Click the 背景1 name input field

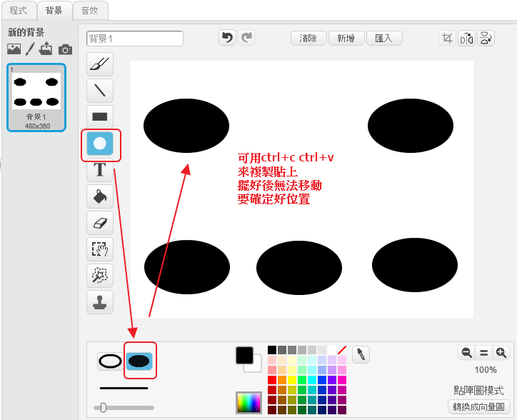135,38
